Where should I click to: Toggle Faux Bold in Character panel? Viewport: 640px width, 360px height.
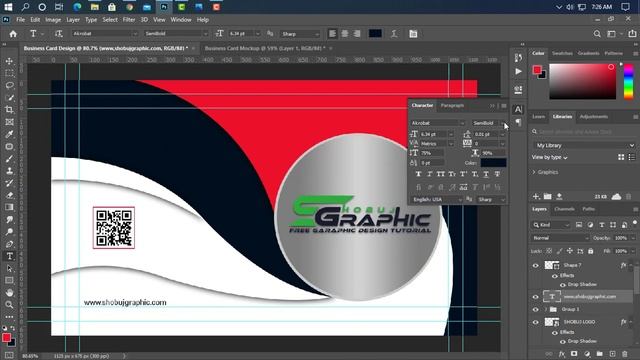[418, 174]
